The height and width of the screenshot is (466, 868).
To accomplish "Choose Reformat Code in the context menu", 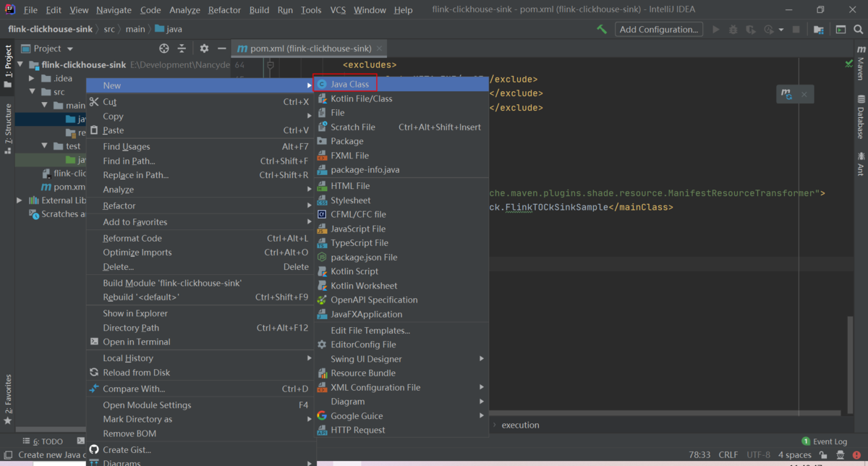I will pyautogui.click(x=200, y=238).
